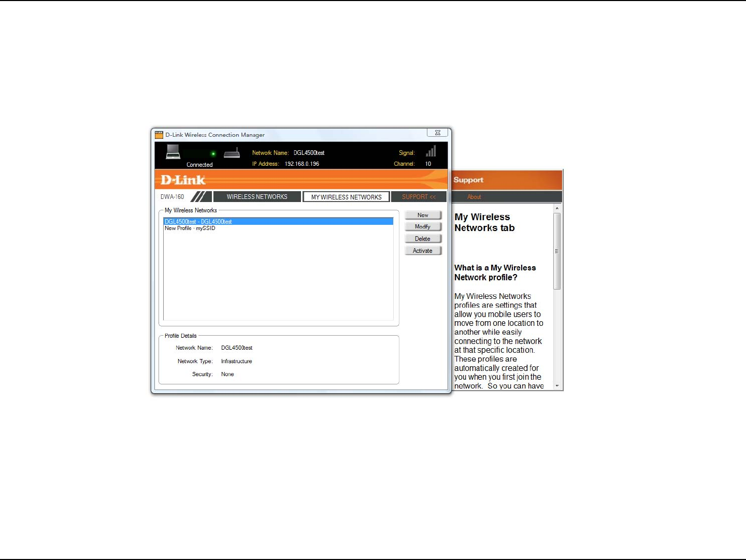Click the 'What is a My Wireless Network profile?' heading
This screenshot has height=560, width=746.
[495, 272]
